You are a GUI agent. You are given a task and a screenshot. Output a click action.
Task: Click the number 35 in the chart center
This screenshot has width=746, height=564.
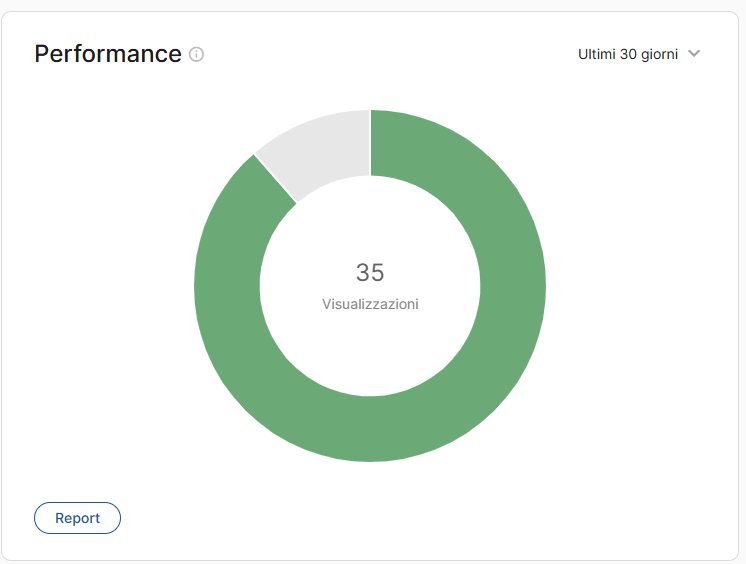pyautogui.click(x=370, y=272)
